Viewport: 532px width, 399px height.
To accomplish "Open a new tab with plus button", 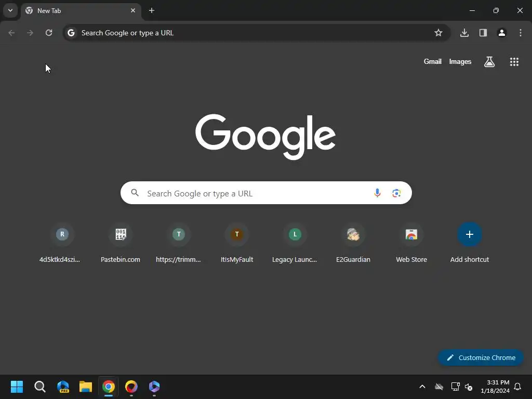I will [152, 10].
